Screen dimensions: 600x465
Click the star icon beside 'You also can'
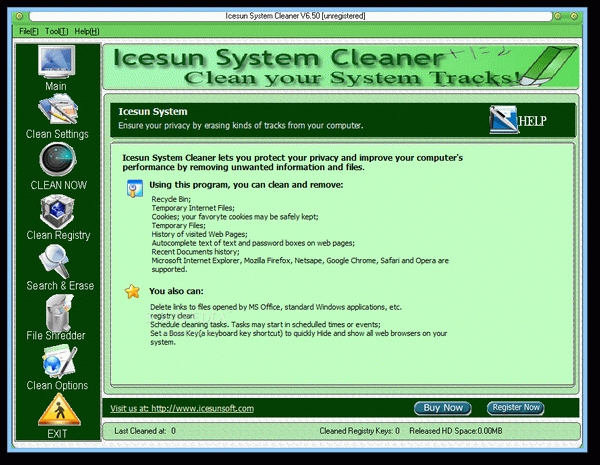[132, 292]
